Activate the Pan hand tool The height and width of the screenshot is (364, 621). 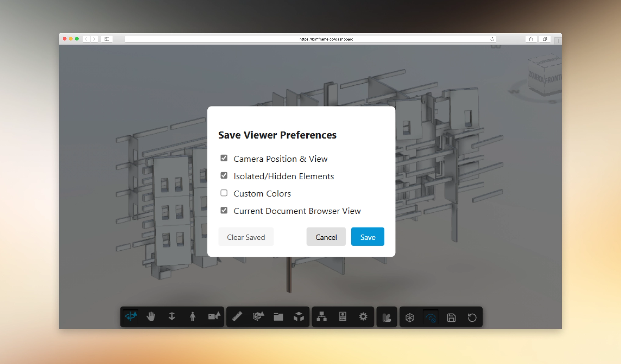(151, 317)
